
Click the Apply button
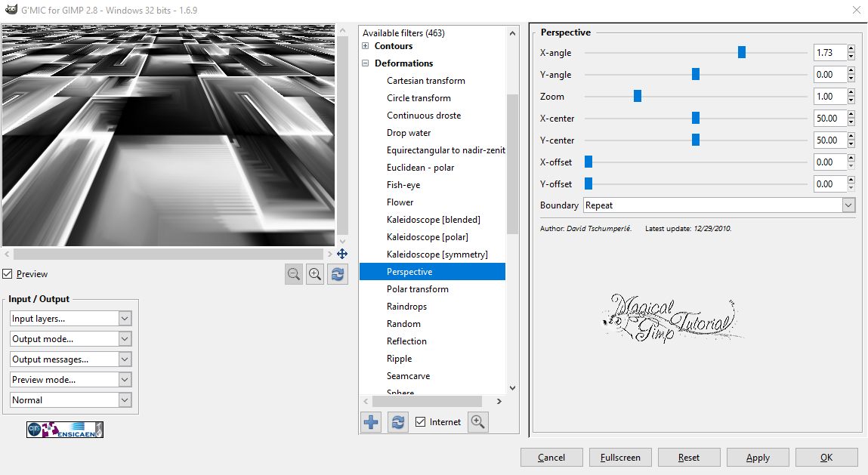757,457
